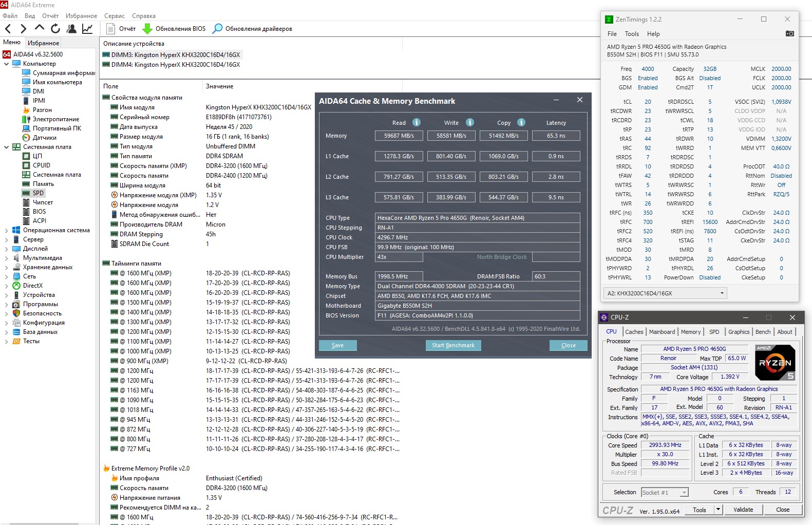Switch to CPU-Z Bench tab

[763, 332]
